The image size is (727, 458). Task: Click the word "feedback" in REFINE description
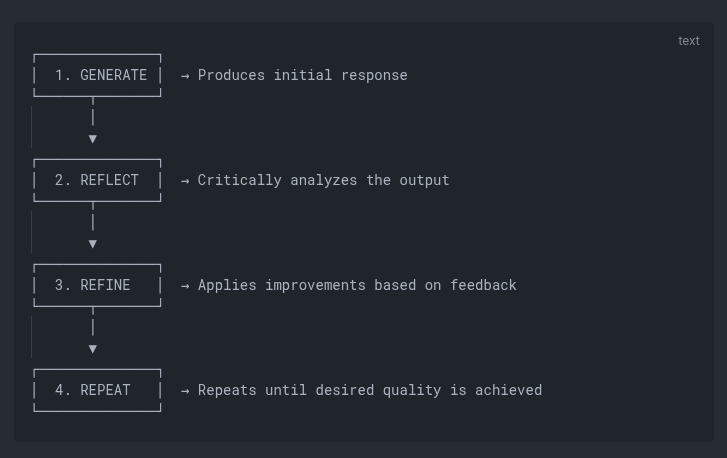[483, 285]
